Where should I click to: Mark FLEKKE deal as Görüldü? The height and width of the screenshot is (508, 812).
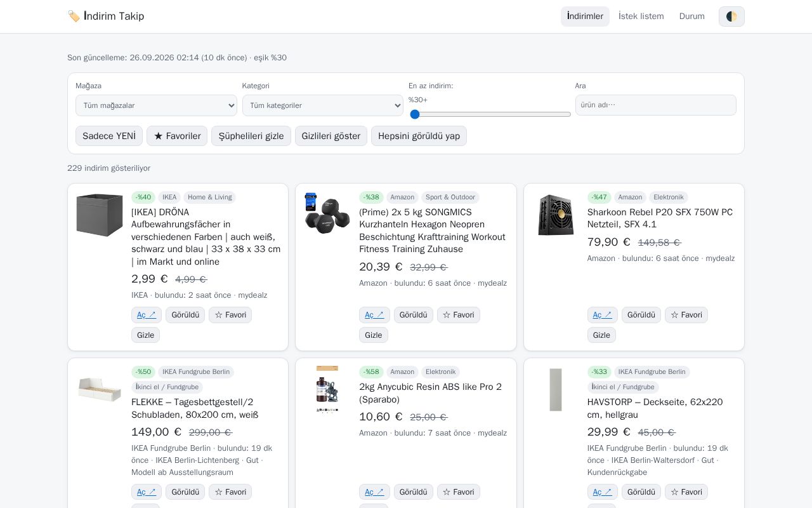185,492
